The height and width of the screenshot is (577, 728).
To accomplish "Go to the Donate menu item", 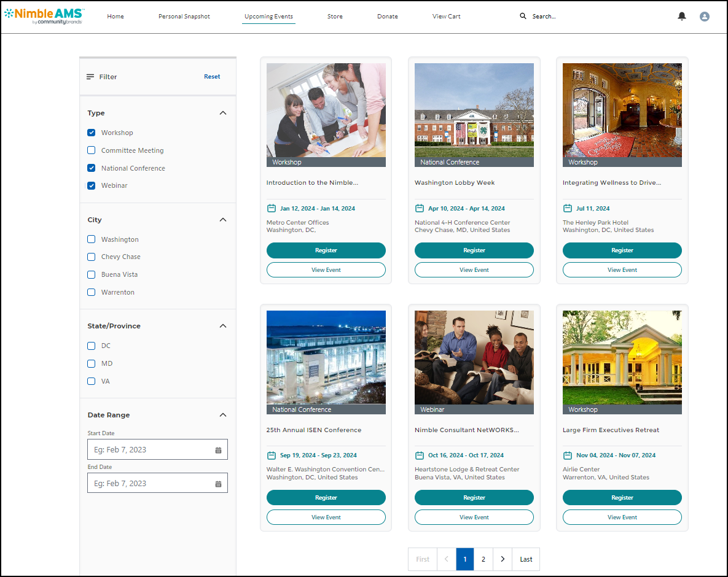I will 387,17.
